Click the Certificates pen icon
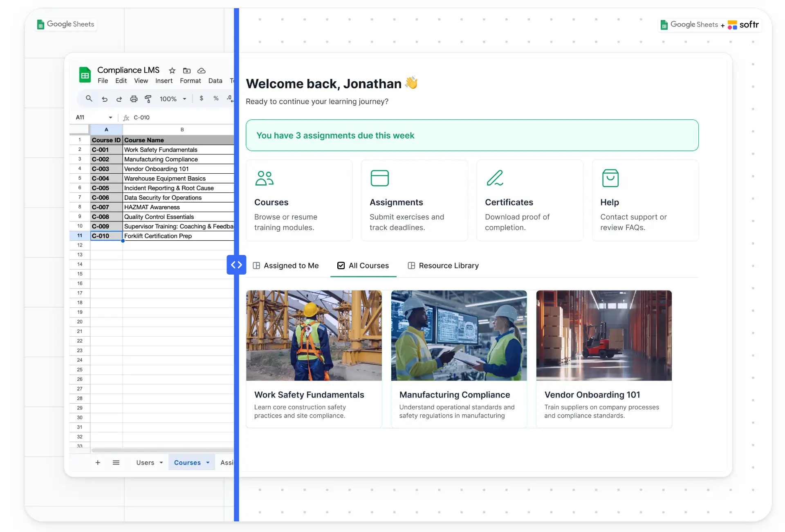This screenshot has width=785, height=532. [495, 178]
